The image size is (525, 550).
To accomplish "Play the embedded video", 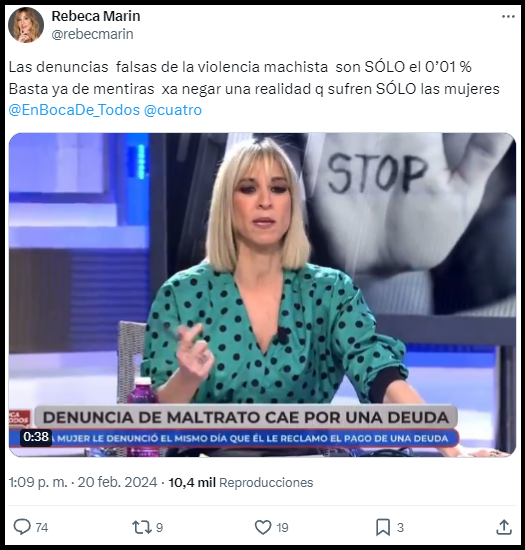I will (x=262, y=295).
